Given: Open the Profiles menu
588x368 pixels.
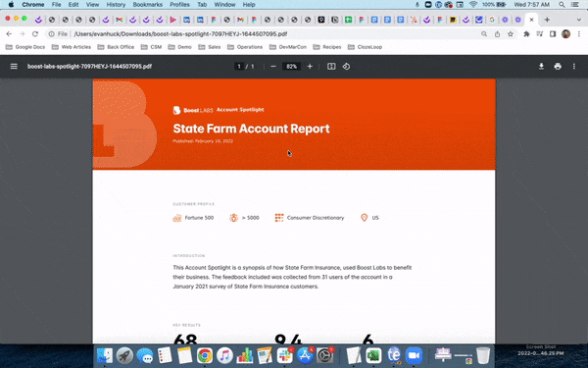Looking at the screenshot, I should (x=179, y=5).
